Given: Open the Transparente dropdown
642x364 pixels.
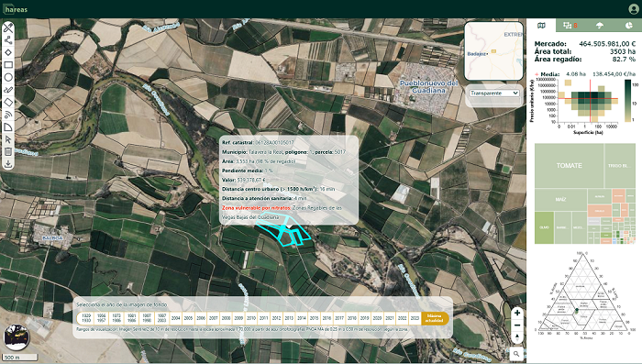Looking at the screenshot, I should point(494,93).
